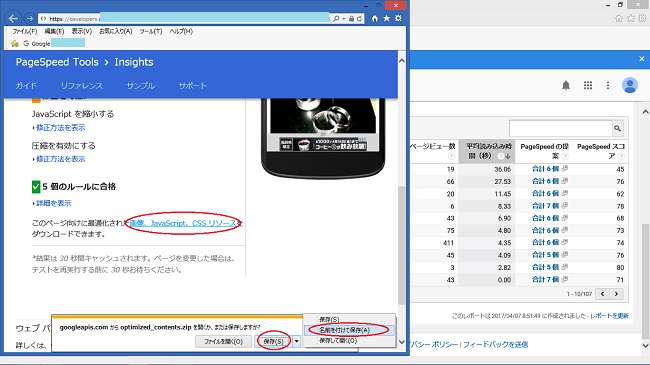Switch to the サポート tab

tap(192, 86)
